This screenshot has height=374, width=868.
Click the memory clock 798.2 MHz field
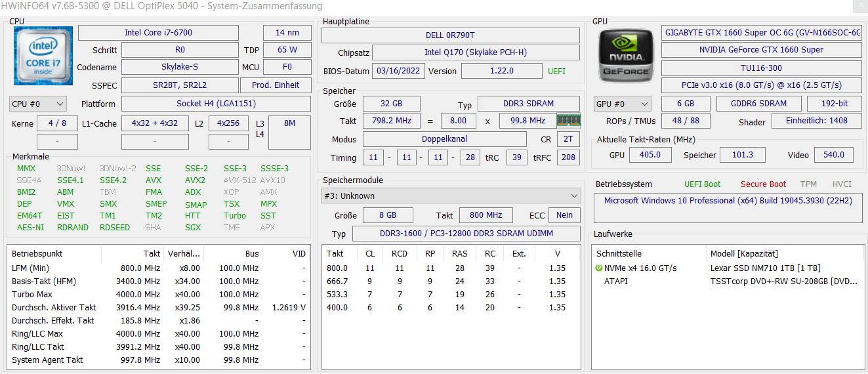[x=392, y=121]
